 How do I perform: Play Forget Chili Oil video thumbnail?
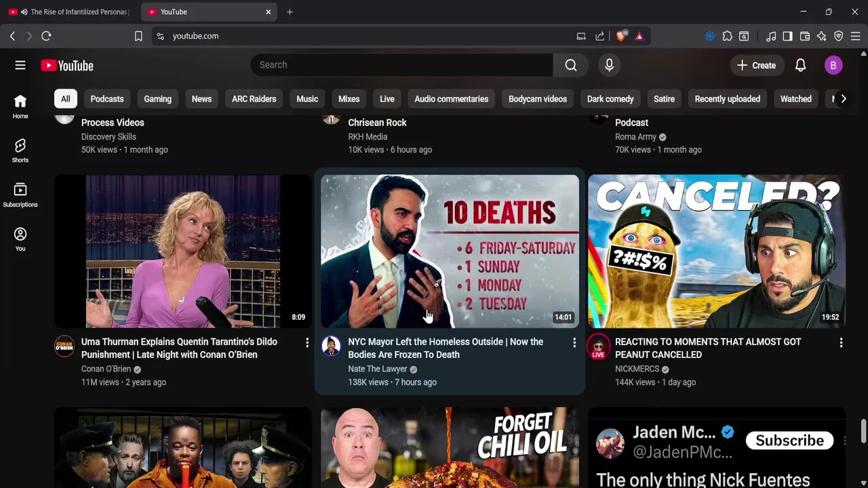(450, 447)
